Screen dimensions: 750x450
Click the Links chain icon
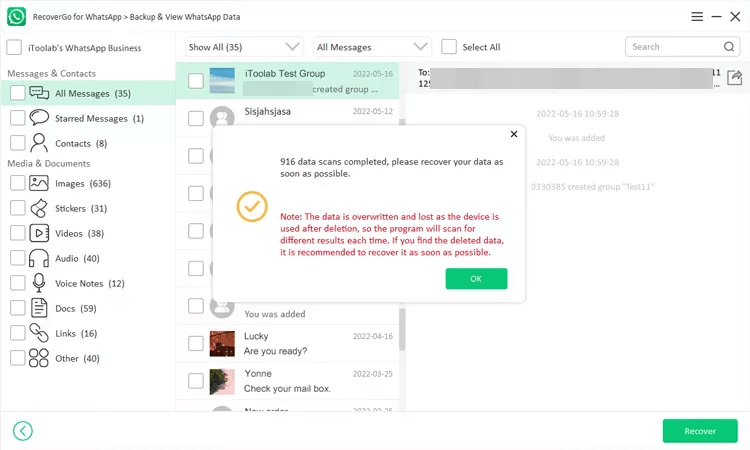[39, 333]
